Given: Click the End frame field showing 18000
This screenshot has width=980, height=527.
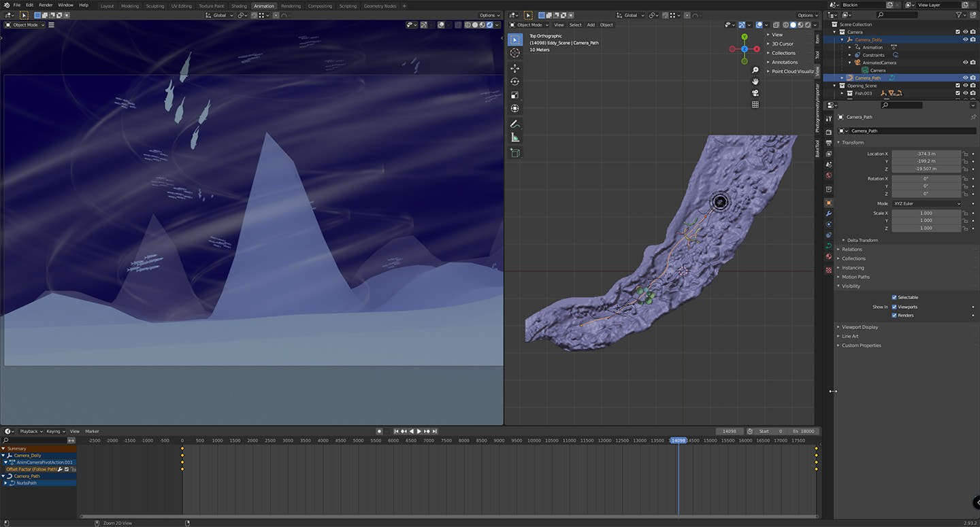Looking at the screenshot, I should coord(803,431).
